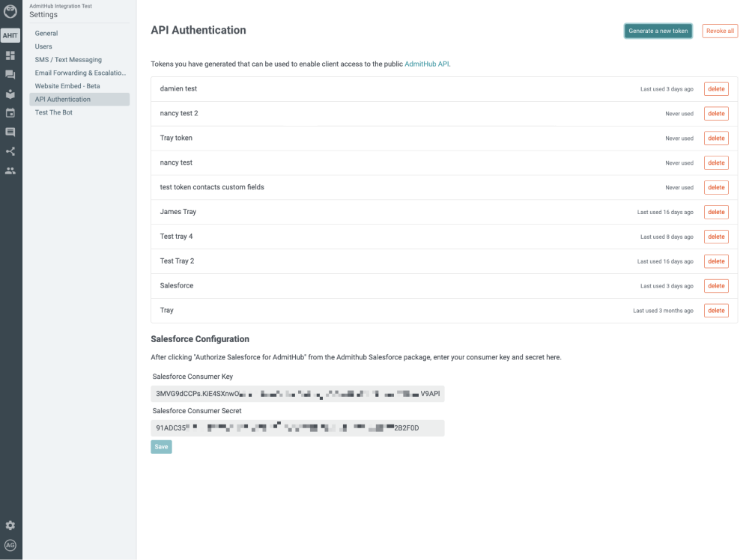Open the conversations chat icon
Viewport: 749px width, 560px height.
coord(10,75)
